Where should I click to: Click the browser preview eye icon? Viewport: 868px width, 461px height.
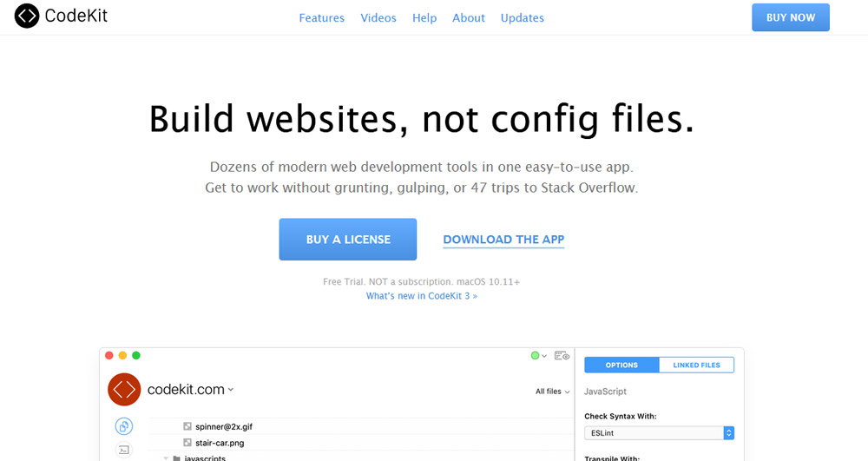(x=562, y=356)
